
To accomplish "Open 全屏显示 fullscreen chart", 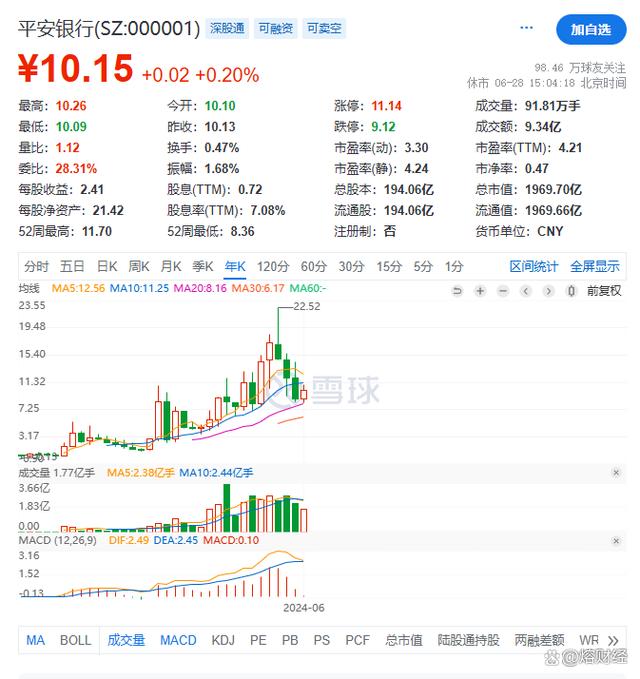I will tap(595, 266).
